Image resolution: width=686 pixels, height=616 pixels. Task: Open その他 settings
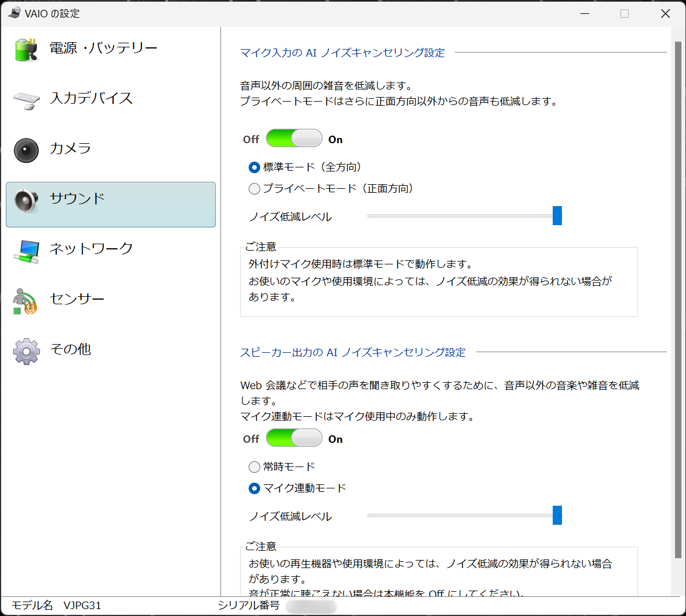[70, 349]
